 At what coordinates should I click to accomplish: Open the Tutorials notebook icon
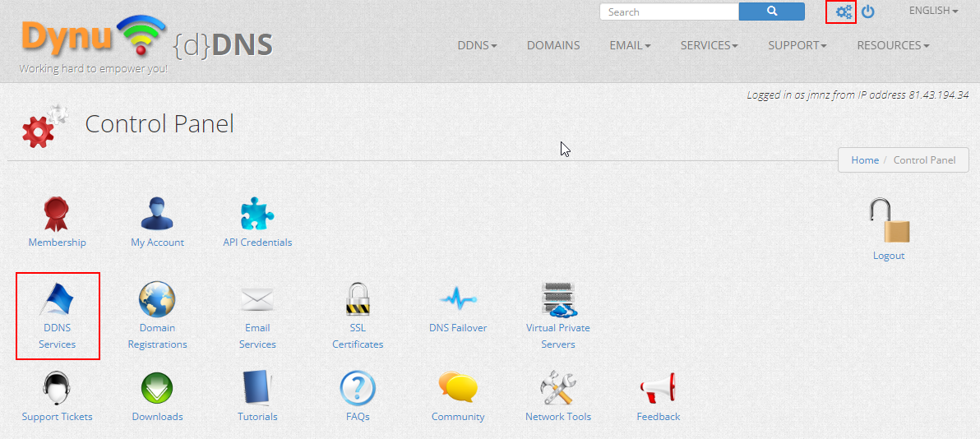coord(257,388)
